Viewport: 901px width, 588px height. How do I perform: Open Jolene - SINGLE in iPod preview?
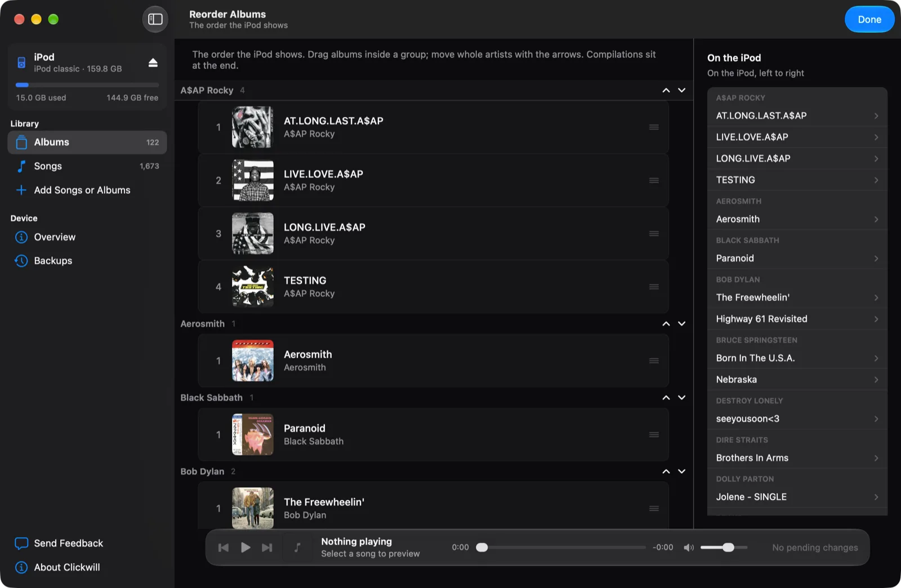coord(797,497)
